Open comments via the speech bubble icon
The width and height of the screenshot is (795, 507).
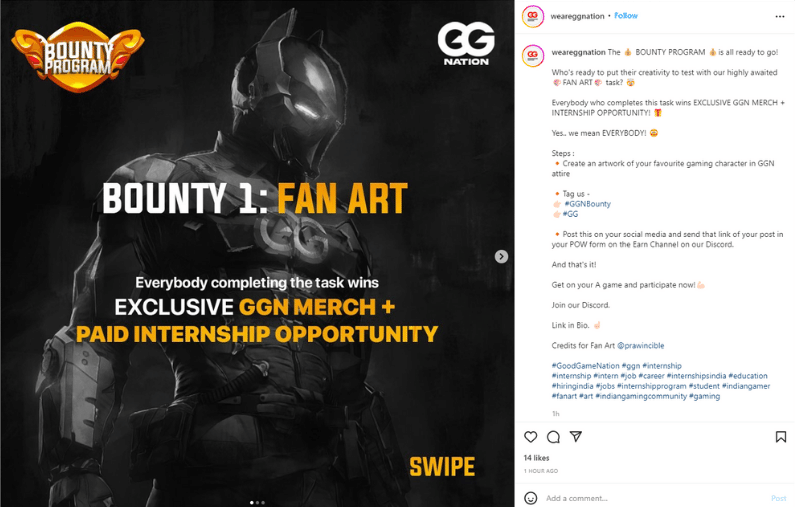pos(553,437)
